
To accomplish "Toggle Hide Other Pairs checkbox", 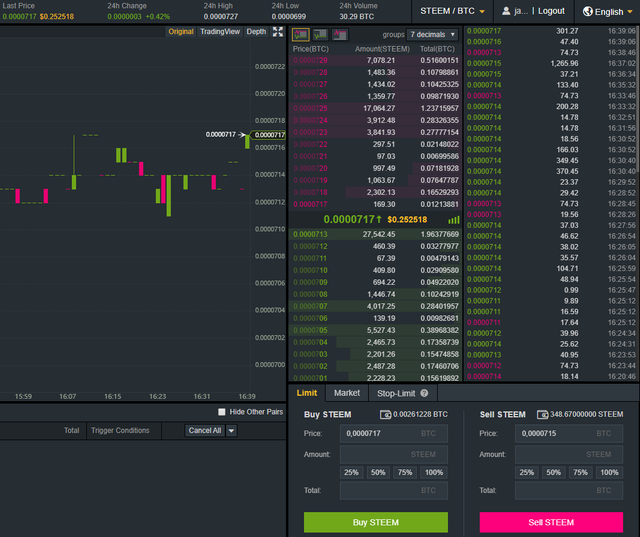I will pyautogui.click(x=222, y=412).
